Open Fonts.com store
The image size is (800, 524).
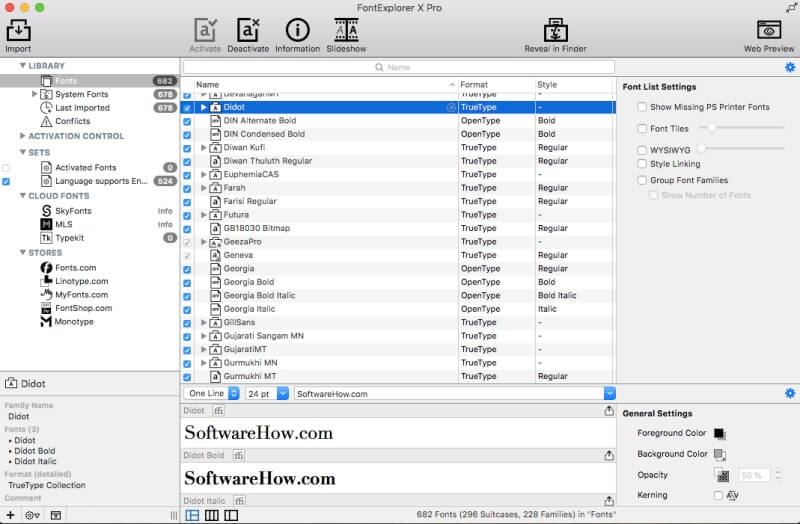(76, 267)
